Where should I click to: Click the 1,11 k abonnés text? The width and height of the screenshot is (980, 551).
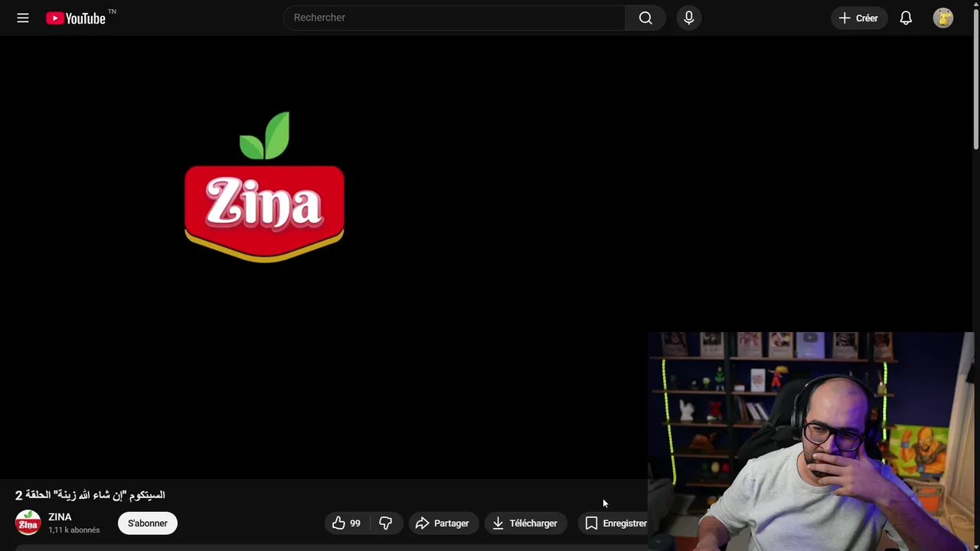click(x=74, y=530)
